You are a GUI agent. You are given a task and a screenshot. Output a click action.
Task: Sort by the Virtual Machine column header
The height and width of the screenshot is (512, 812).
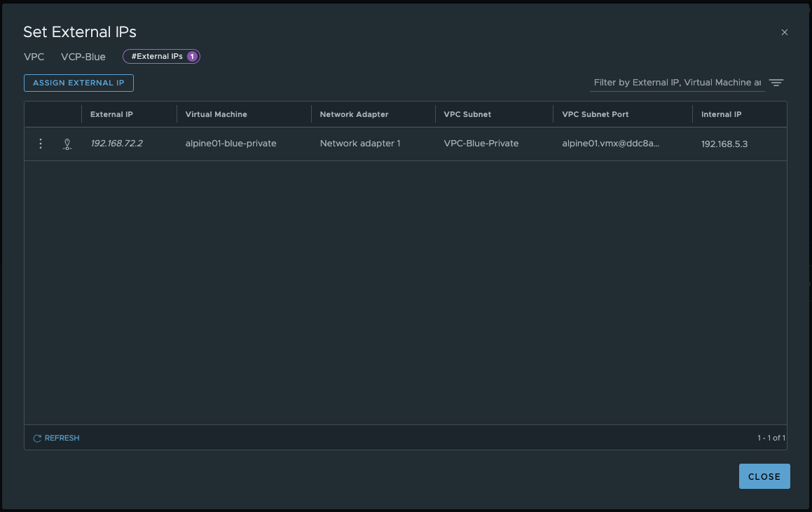(216, 114)
